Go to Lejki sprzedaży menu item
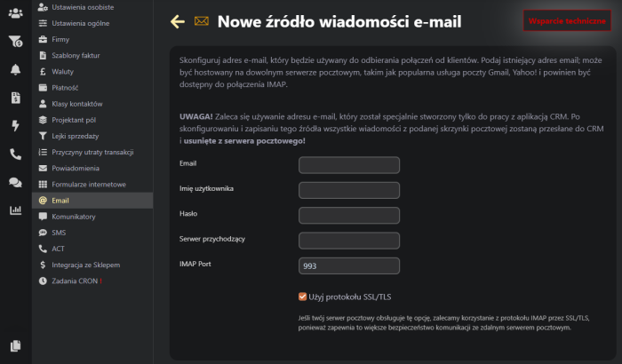Viewport: 622px width, 364px height. click(75, 136)
